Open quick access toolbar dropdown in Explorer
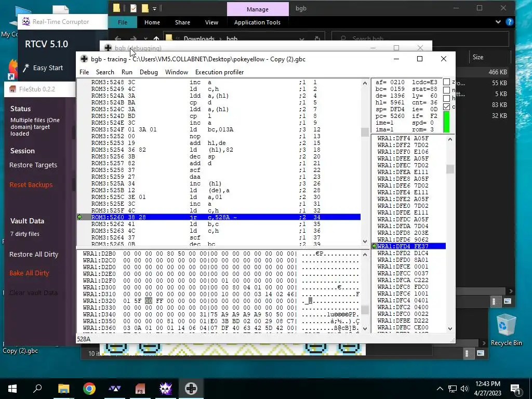The height and width of the screenshot is (399, 532). pos(154,8)
